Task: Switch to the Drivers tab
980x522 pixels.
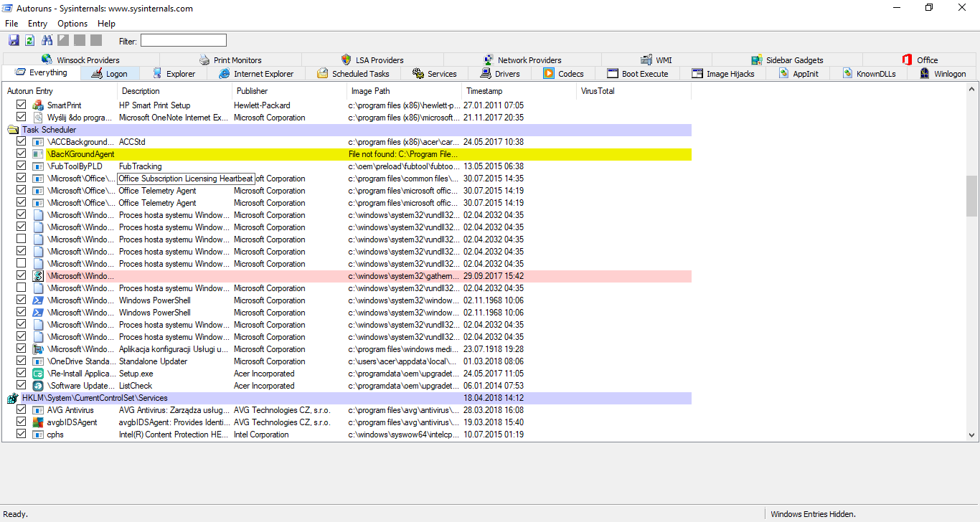Action: click(501, 73)
